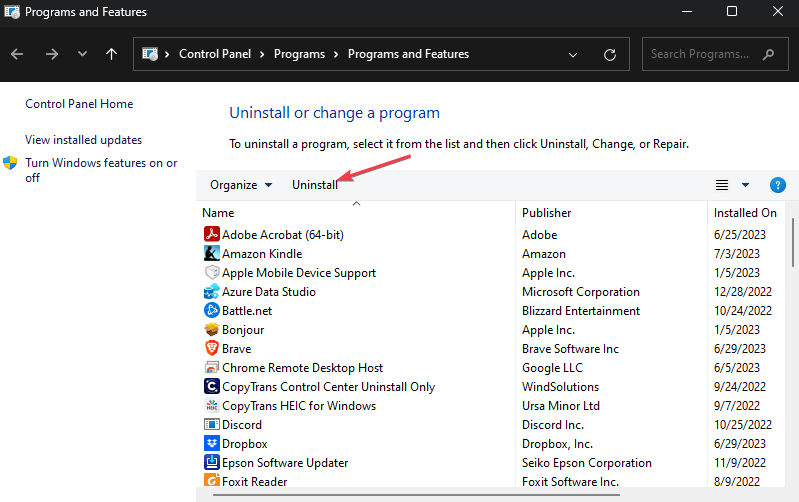Click the Apple Mobile Device Support icon
This screenshot has height=502, width=799.
point(211,272)
